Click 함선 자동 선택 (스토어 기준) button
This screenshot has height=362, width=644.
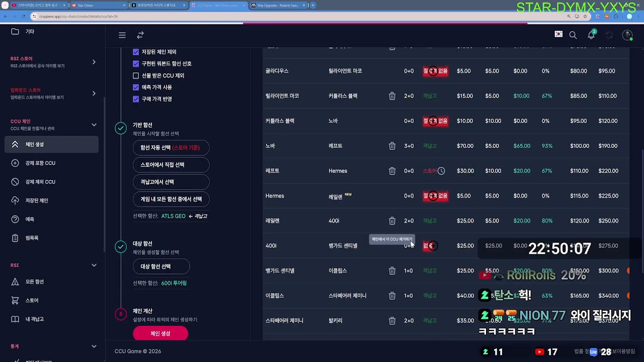[x=171, y=148]
